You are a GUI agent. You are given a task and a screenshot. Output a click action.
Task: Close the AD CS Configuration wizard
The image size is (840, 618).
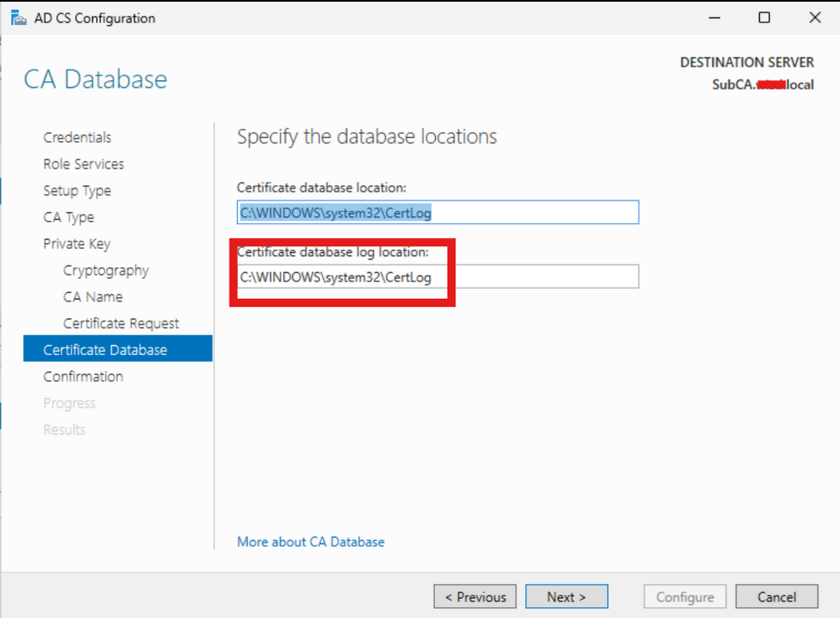point(814,18)
